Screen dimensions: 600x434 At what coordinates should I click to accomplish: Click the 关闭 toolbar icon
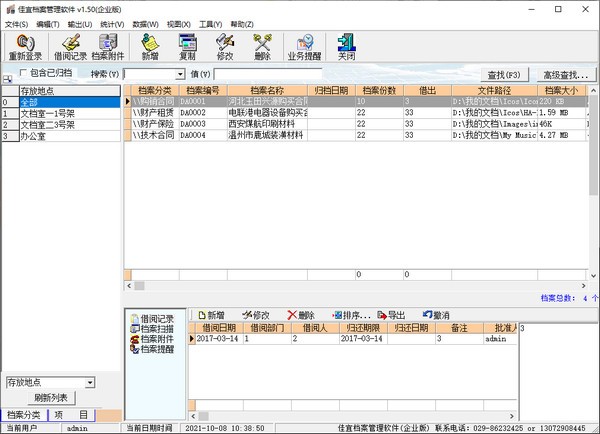tap(346, 47)
